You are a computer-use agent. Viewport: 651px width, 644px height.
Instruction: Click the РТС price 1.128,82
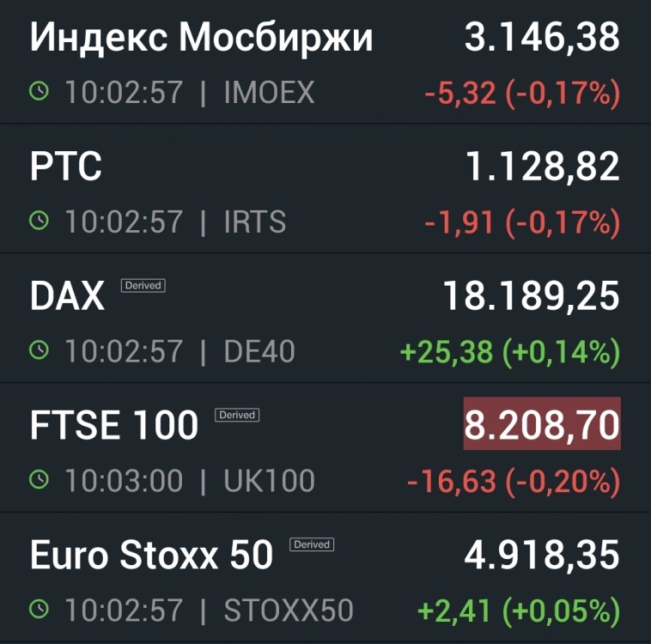542,167
